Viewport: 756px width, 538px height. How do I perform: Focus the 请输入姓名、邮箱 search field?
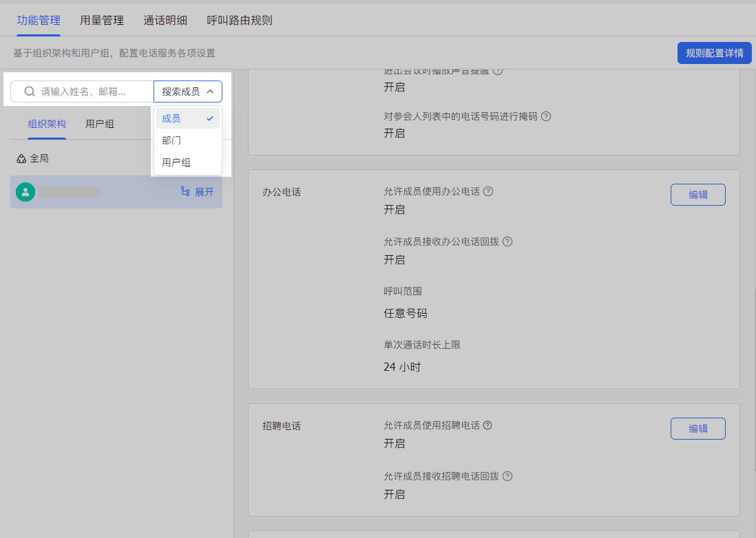93,92
